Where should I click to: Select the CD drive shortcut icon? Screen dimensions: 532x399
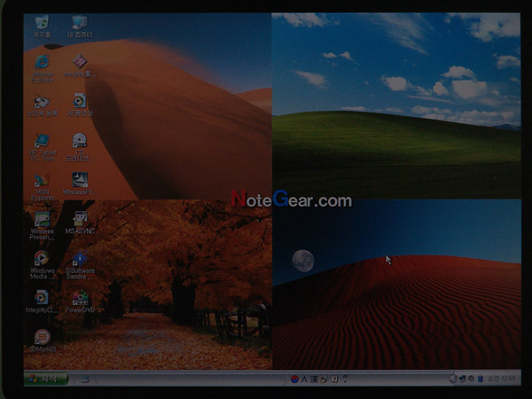coord(80,147)
